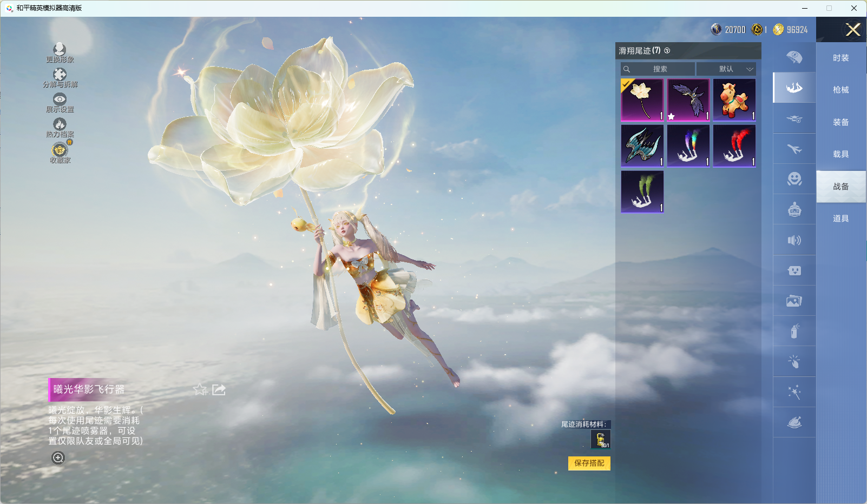The height and width of the screenshot is (504, 867).
Task: Open the chat sticker face icon
Action: tap(794, 270)
